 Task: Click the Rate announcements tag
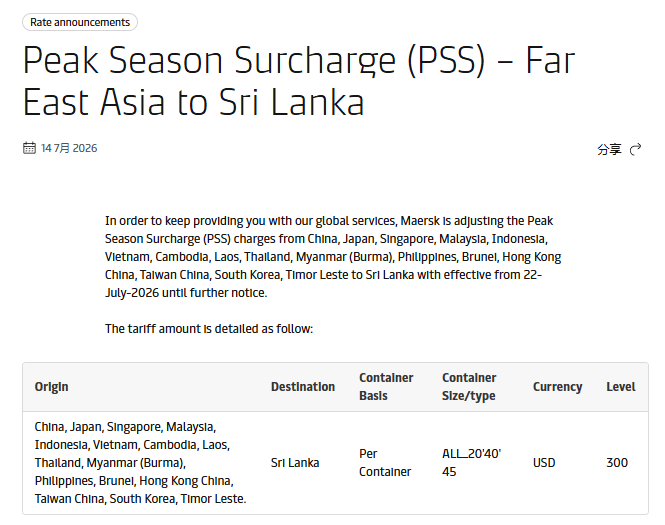(x=80, y=22)
